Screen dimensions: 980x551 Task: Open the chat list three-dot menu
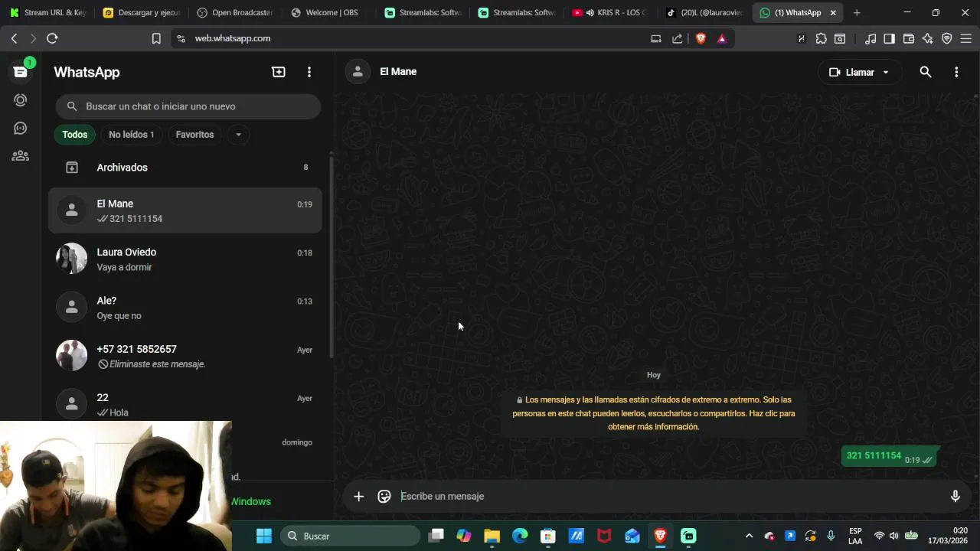(x=309, y=72)
